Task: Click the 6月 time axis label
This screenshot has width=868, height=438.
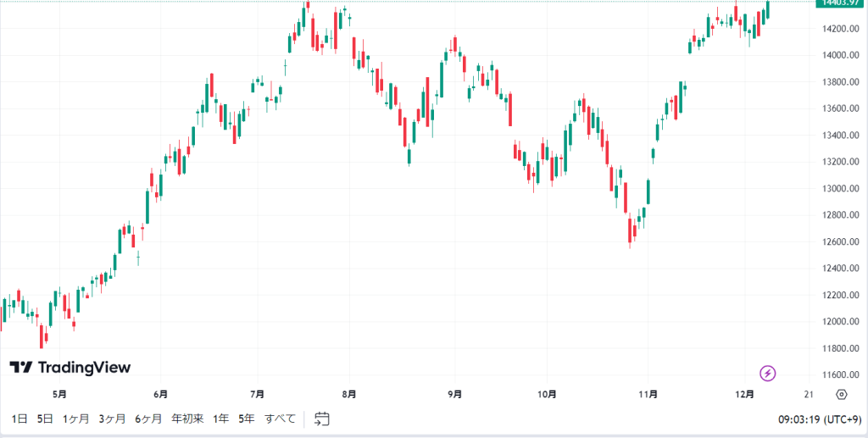Action: coord(160,394)
